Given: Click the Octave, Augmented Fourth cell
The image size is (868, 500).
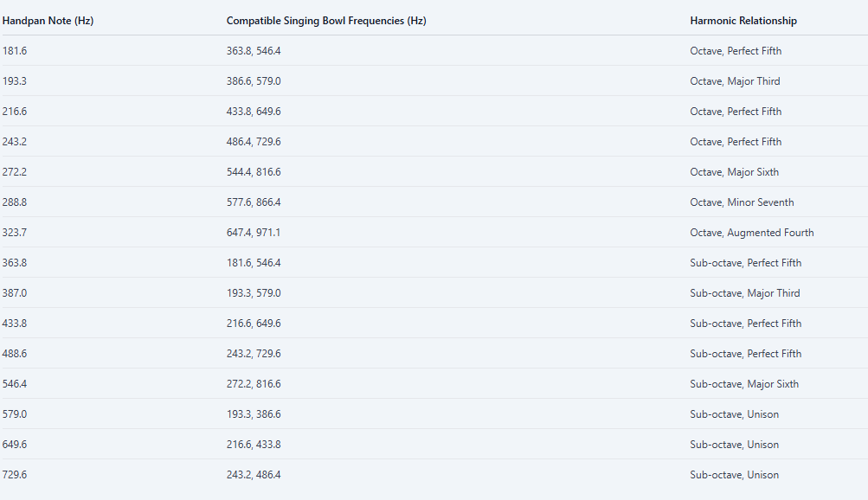Looking at the screenshot, I should 751,233.
